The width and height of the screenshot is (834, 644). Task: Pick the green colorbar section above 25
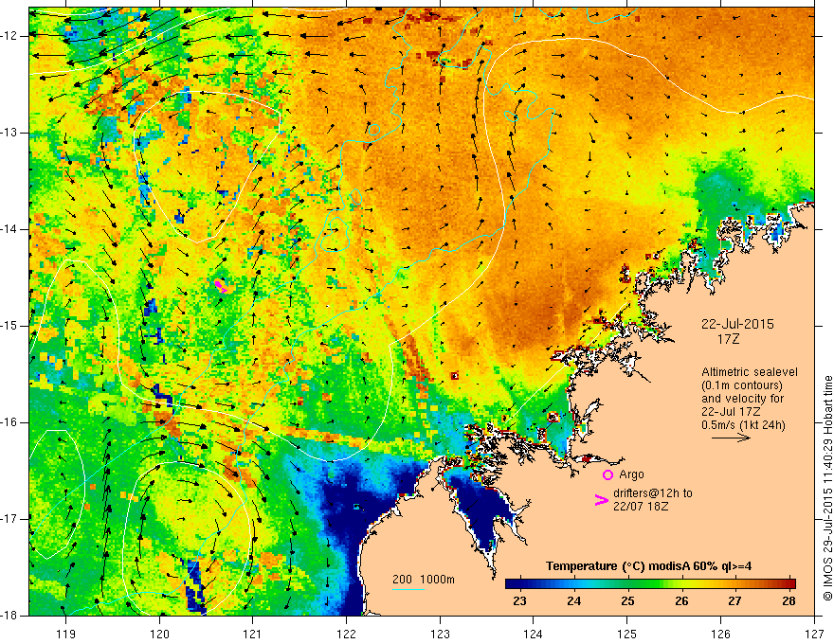[628, 583]
